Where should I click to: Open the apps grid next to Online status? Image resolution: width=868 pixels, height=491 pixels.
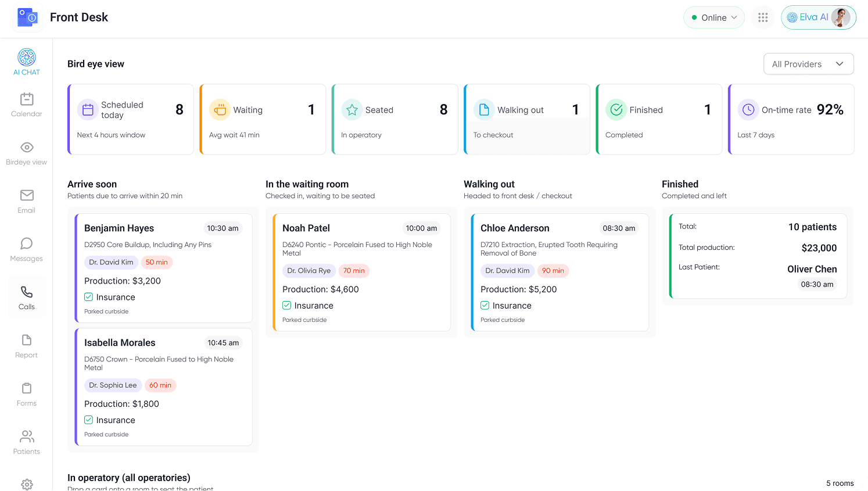pyautogui.click(x=763, y=17)
